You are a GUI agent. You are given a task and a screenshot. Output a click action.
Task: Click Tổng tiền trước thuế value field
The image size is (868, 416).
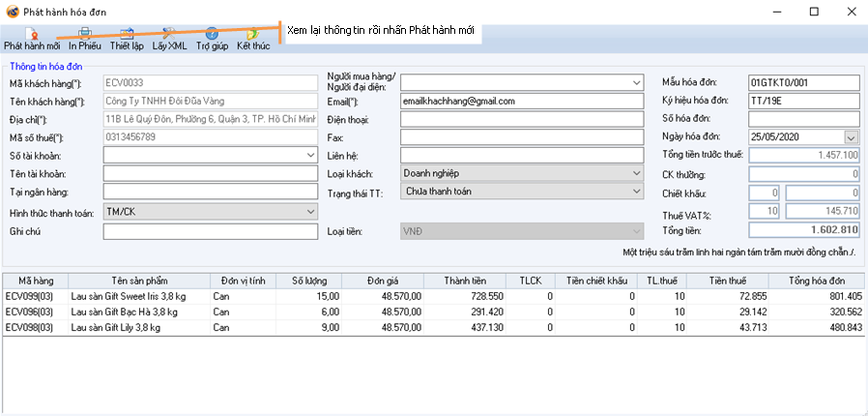tap(804, 156)
